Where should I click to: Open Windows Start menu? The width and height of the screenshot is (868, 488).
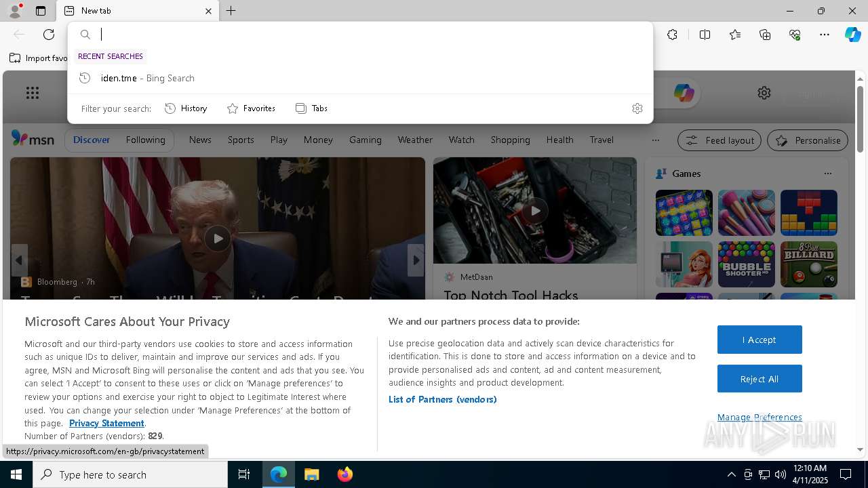(x=16, y=474)
